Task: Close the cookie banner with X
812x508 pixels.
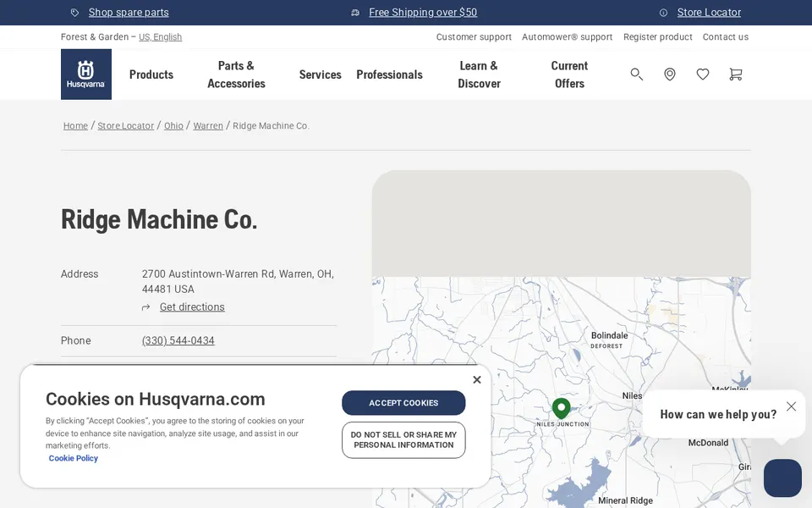Action: (477, 379)
